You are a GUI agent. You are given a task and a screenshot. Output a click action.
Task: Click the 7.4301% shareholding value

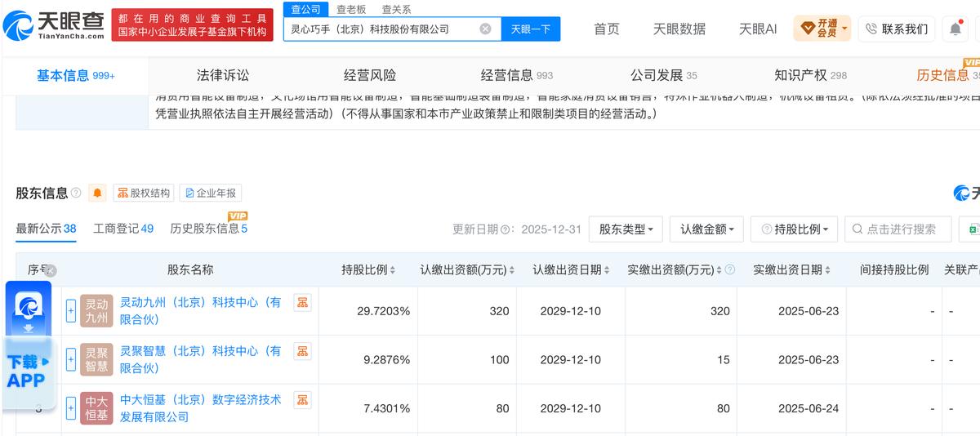[387, 408]
